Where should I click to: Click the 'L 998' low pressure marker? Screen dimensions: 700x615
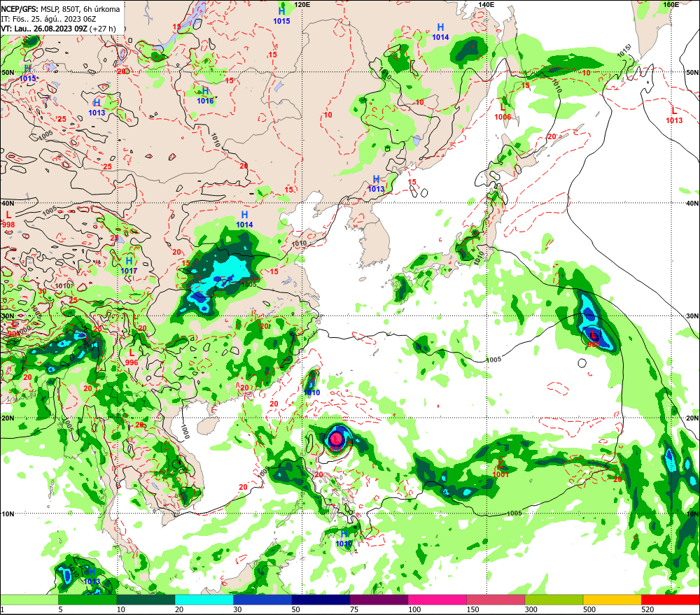[8, 220]
